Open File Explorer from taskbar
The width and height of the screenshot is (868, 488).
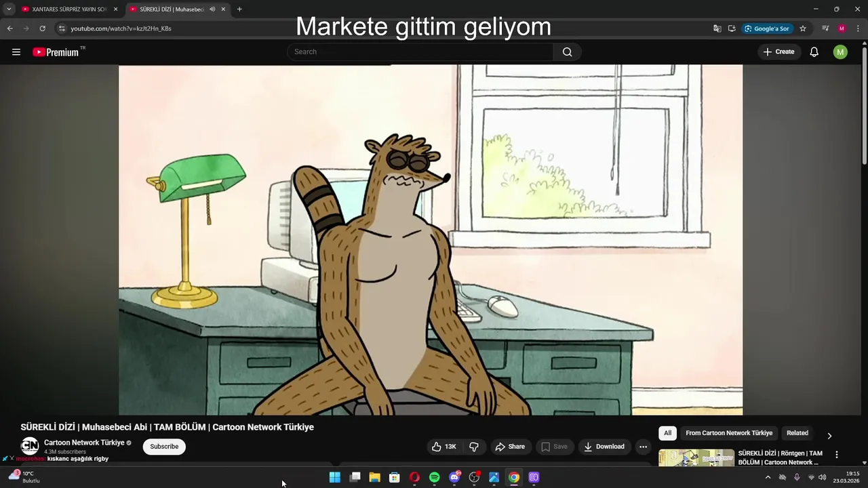point(374,477)
